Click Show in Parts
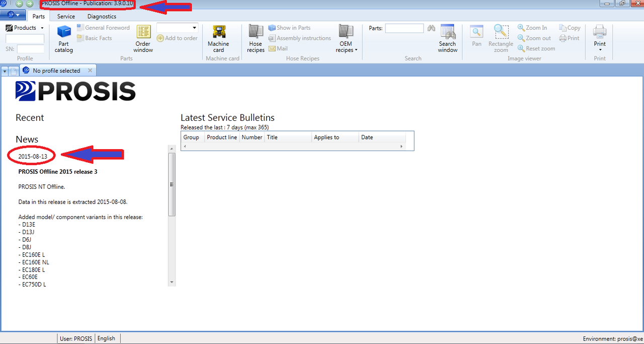The height and width of the screenshot is (344, 644). [x=289, y=28]
